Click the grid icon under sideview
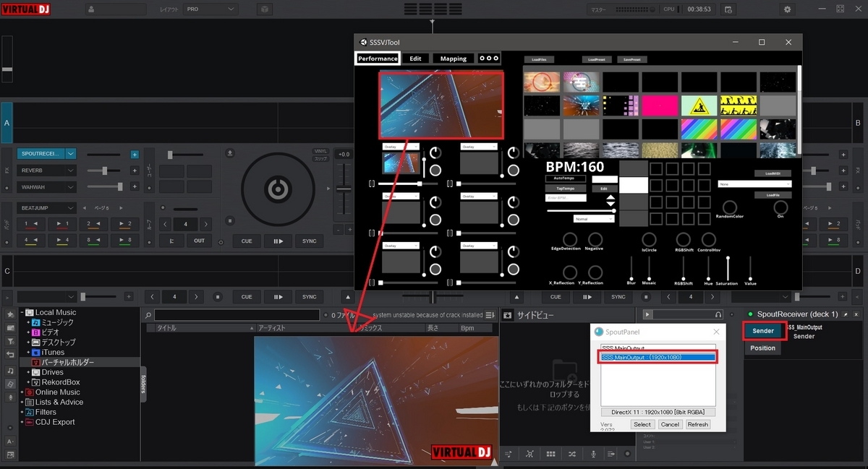The image size is (868, 469). [x=550, y=454]
